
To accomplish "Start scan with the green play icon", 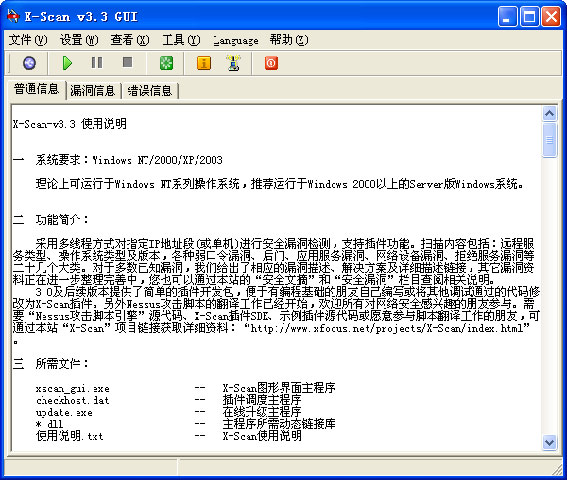I will click(x=67, y=63).
